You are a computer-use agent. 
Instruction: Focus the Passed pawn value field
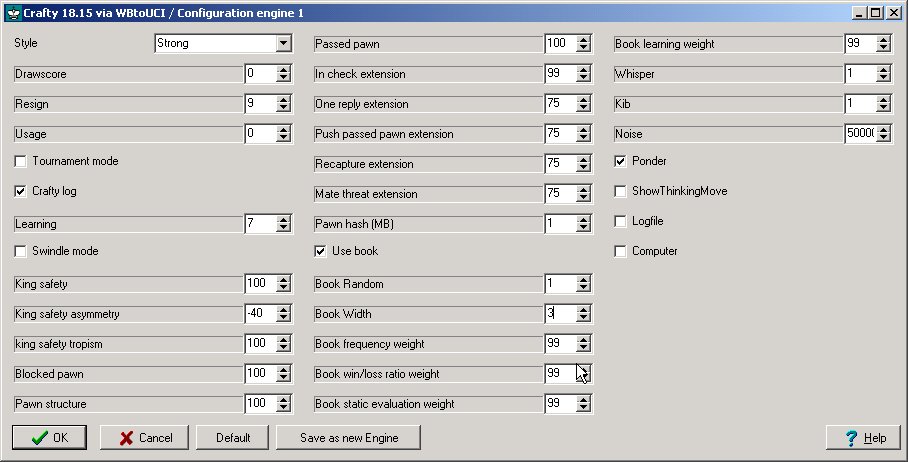pyautogui.click(x=560, y=43)
